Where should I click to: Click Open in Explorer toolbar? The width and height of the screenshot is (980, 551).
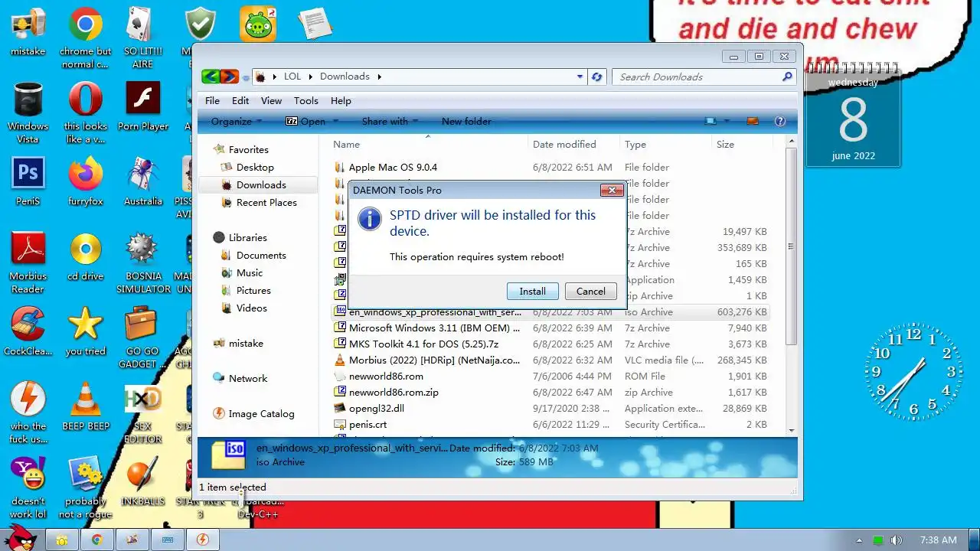[x=305, y=121]
